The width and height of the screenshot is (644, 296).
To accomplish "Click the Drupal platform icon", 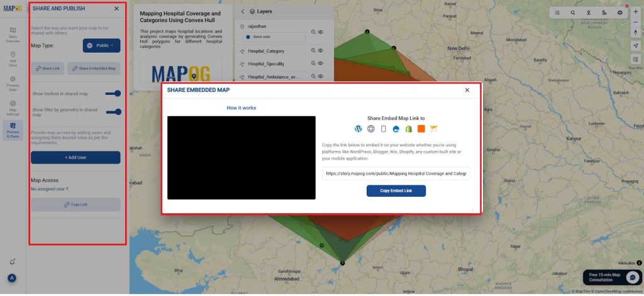I will pyautogui.click(x=396, y=129).
